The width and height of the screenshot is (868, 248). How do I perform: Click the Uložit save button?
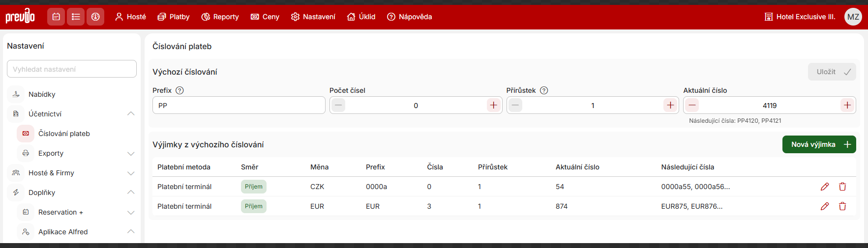coord(832,72)
